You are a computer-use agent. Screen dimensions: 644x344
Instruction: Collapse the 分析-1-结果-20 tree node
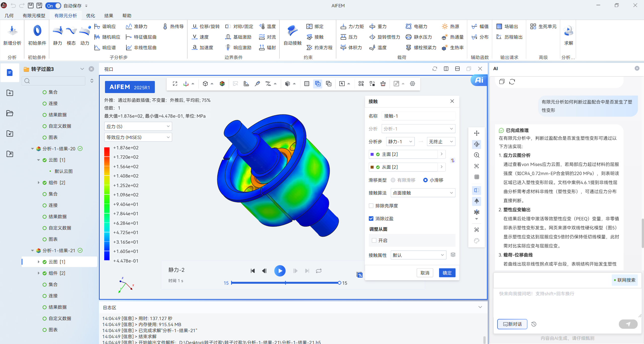point(32,149)
